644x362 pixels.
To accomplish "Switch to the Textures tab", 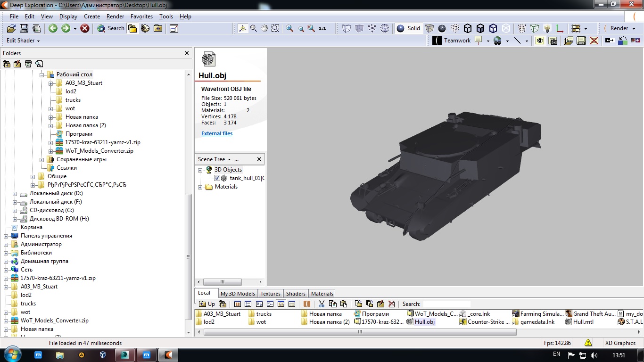I will tap(270, 293).
